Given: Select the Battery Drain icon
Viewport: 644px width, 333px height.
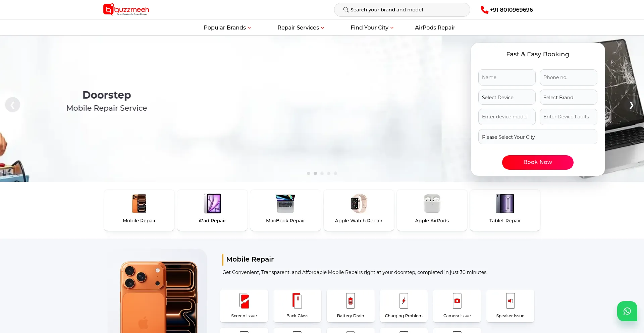Looking at the screenshot, I should 351,301.
